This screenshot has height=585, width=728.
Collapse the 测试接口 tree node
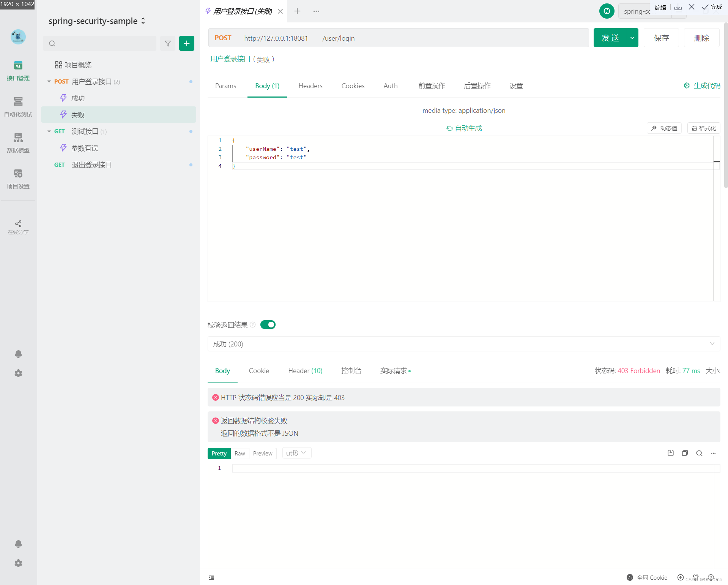tap(49, 131)
